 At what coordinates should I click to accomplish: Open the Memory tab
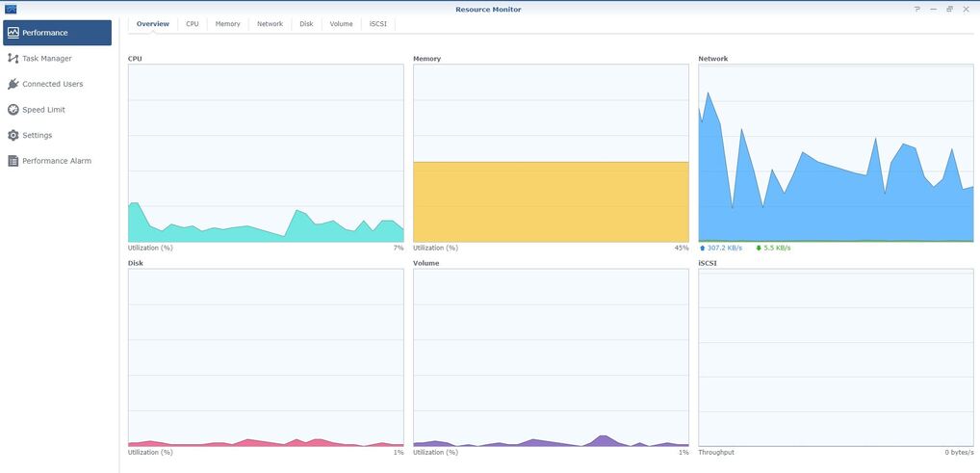[x=227, y=24]
